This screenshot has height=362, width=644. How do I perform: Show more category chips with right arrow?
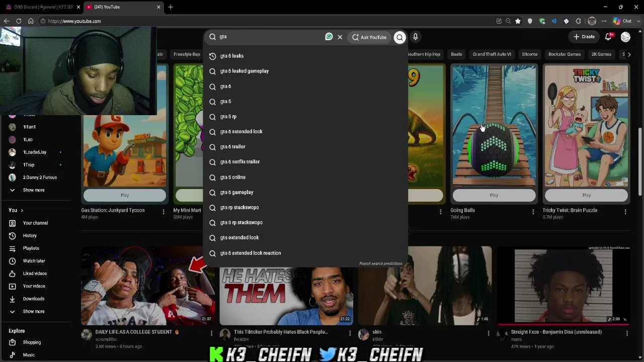point(628,54)
